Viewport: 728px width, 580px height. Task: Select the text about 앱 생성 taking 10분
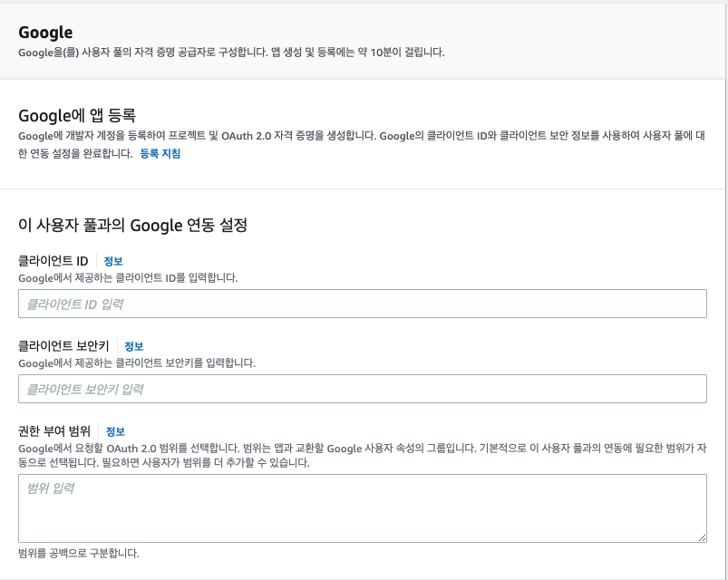pyautogui.click(x=358, y=53)
